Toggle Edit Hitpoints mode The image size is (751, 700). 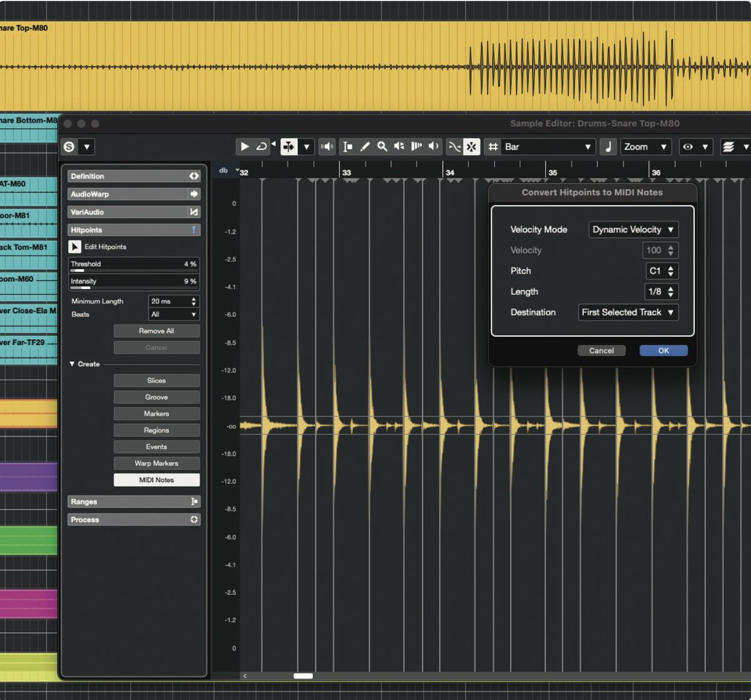pos(74,246)
